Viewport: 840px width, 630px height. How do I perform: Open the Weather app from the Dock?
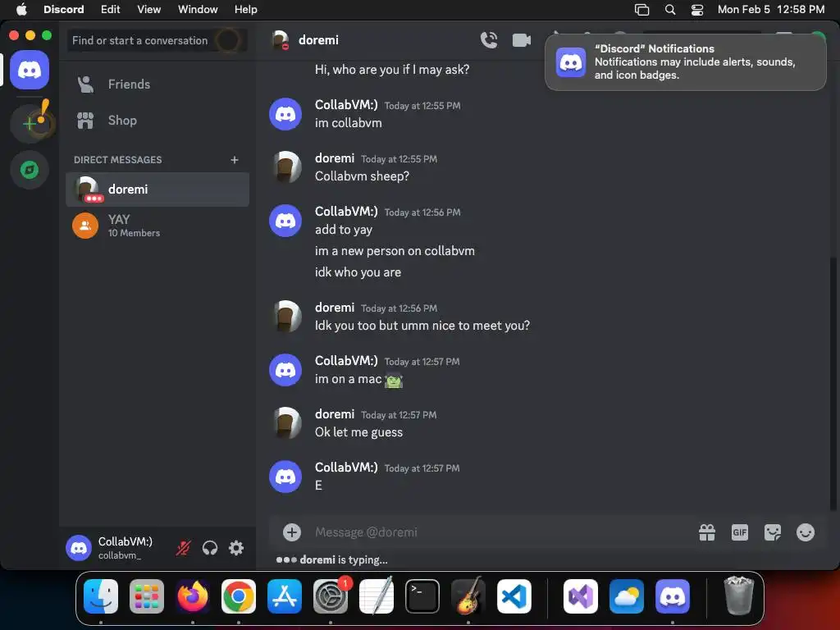click(x=626, y=596)
